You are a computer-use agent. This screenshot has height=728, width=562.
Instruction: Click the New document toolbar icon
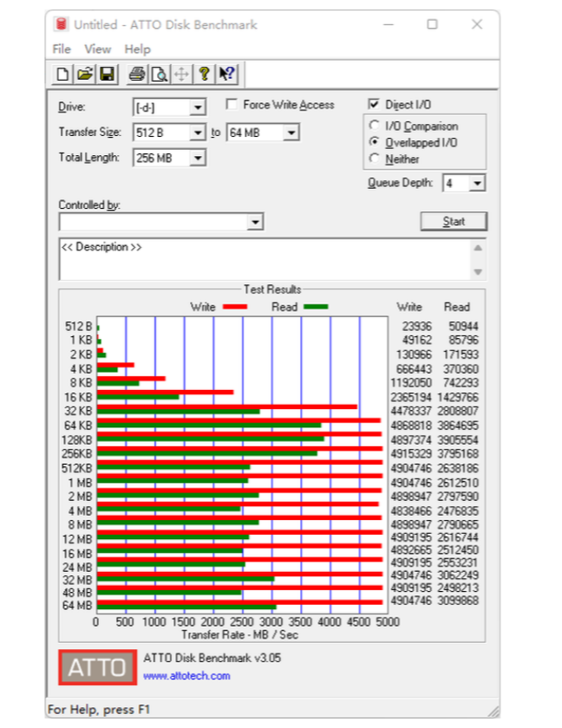[x=62, y=75]
